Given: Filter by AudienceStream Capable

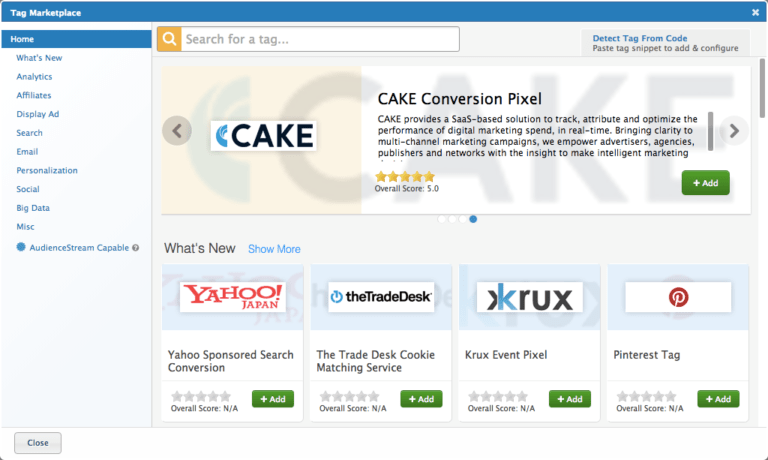Looking at the screenshot, I should (x=79, y=248).
